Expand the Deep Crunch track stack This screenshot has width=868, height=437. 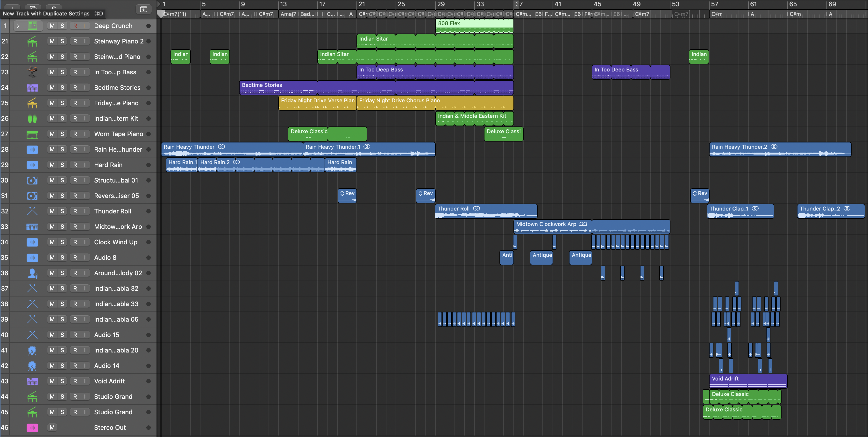[x=18, y=26]
